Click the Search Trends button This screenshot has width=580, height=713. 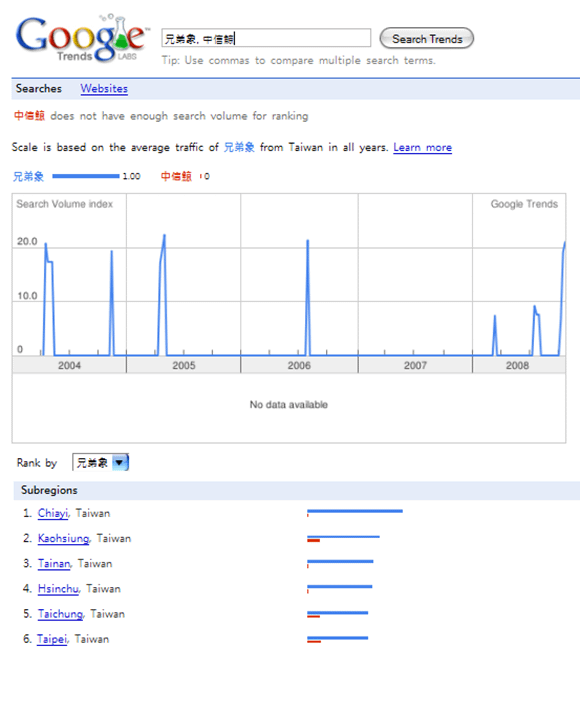(427, 39)
